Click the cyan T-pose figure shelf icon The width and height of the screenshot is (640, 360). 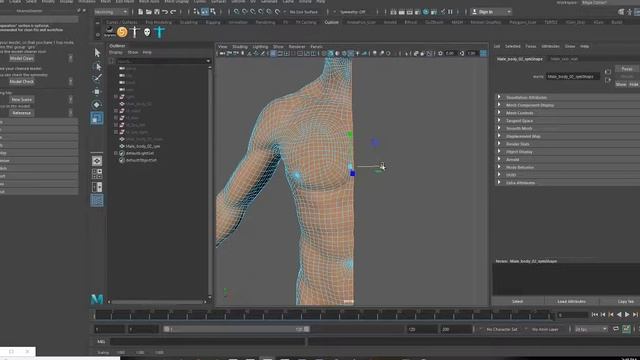(160, 32)
